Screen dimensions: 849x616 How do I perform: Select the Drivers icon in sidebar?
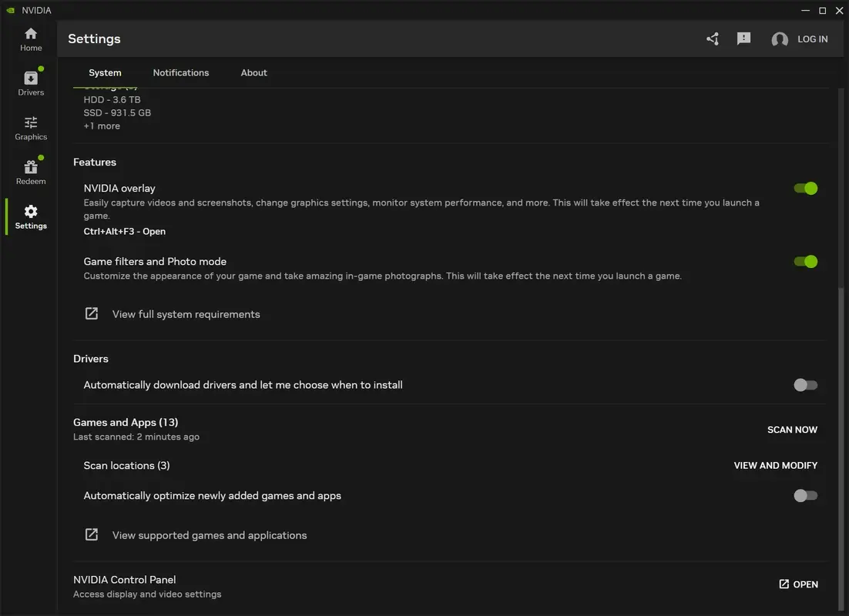tap(30, 83)
